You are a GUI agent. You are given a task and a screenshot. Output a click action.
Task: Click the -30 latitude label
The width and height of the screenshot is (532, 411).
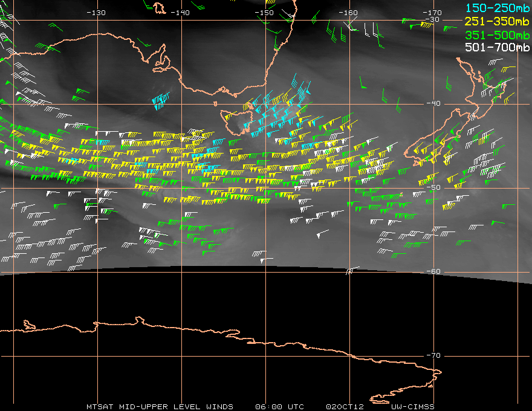pyautogui.click(x=433, y=19)
